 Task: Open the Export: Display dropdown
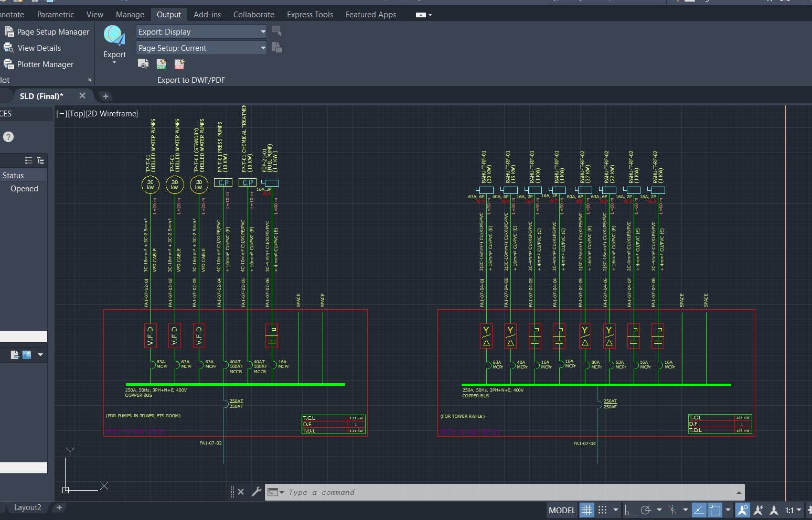201,31
